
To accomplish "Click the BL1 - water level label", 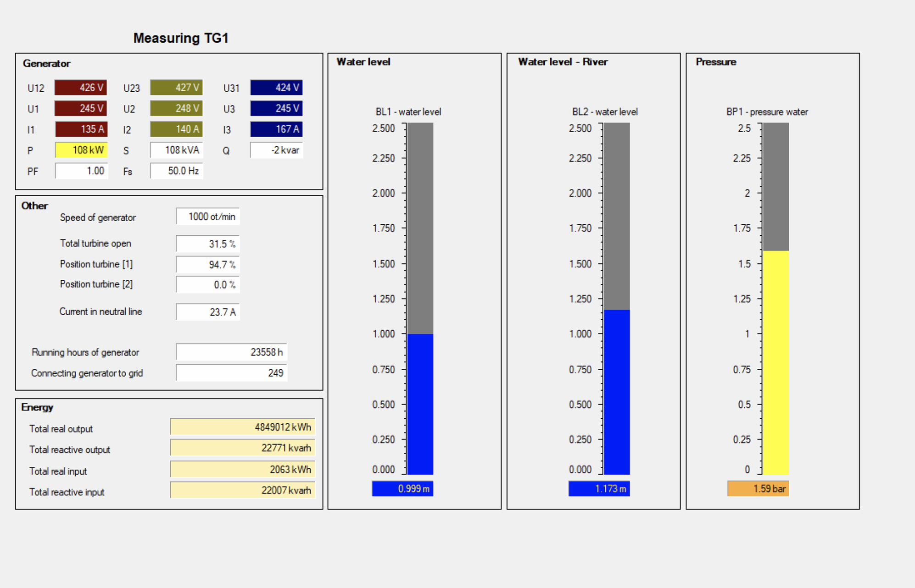I will 408,112.
